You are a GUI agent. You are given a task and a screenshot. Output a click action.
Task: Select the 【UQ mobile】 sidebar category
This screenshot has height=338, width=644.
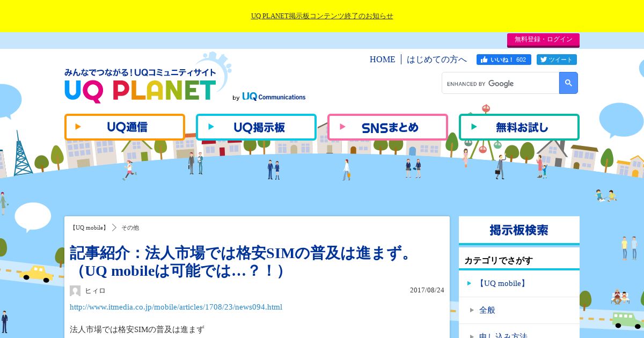[519, 283]
